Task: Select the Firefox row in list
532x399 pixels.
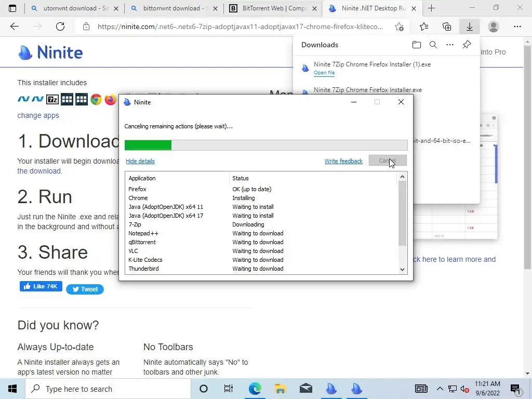Action: pyautogui.click(x=261, y=189)
